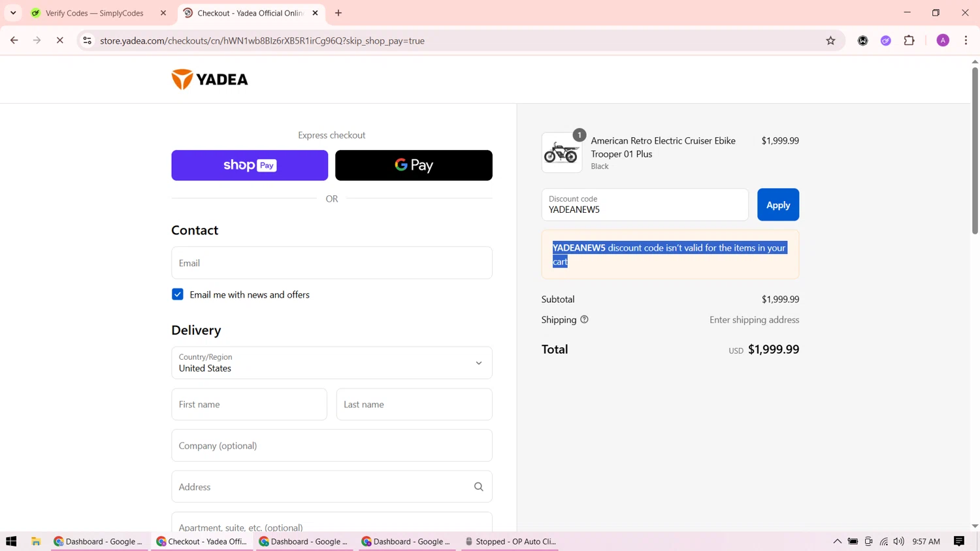Switch to first Dashboard - Google taskbar window
The height and width of the screenshot is (551, 980).
98,541
